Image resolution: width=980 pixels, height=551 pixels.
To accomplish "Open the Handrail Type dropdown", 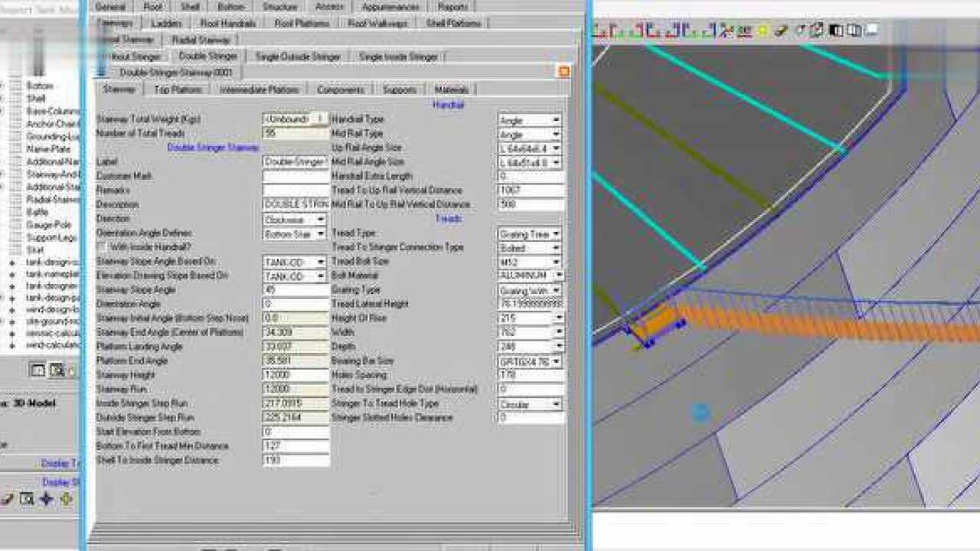I will coord(555,120).
